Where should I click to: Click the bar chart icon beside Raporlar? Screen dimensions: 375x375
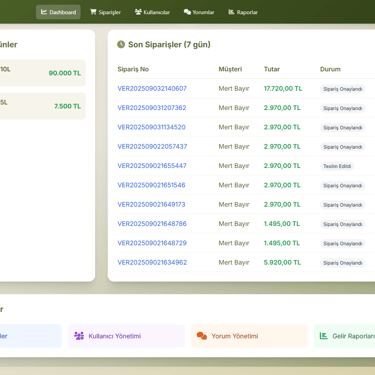pyautogui.click(x=231, y=12)
